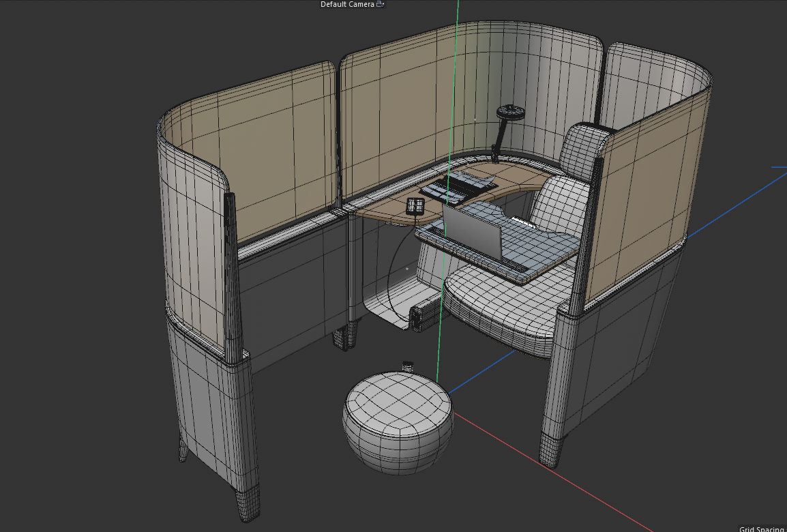
Task: Click the camera icon beside Default Camera
Action: coord(380,4)
